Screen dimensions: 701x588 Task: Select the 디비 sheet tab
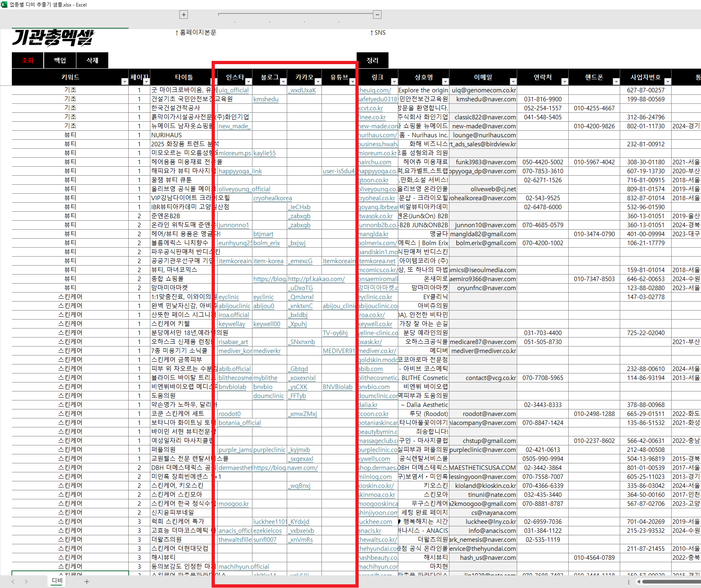57,581
